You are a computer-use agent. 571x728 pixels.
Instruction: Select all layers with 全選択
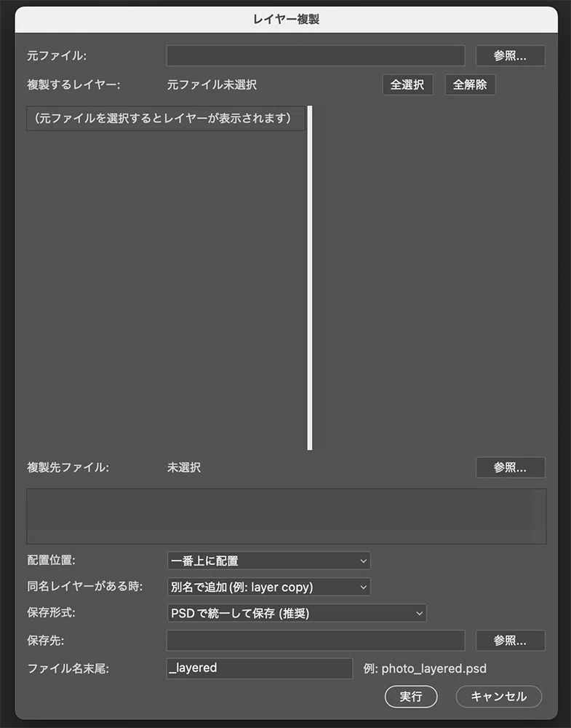coord(407,85)
